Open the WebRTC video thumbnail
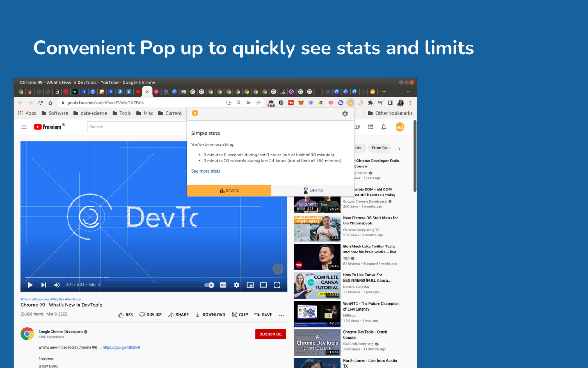The width and height of the screenshot is (588, 368). coord(317,314)
